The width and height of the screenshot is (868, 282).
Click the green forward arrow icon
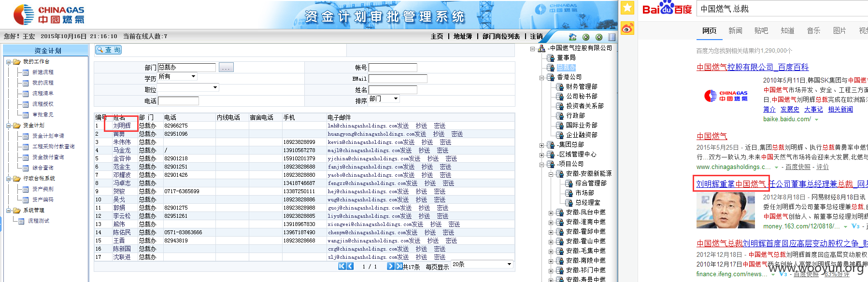599,37
